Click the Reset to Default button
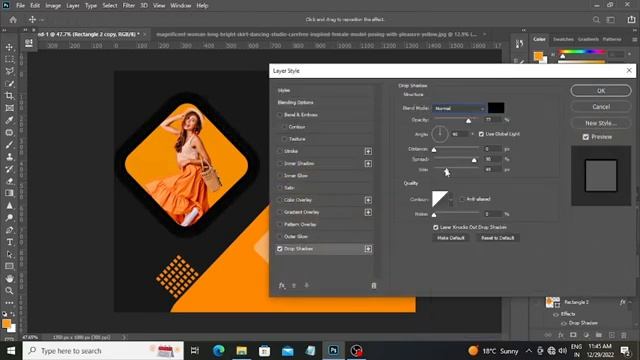The width and height of the screenshot is (640, 360). [498, 238]
